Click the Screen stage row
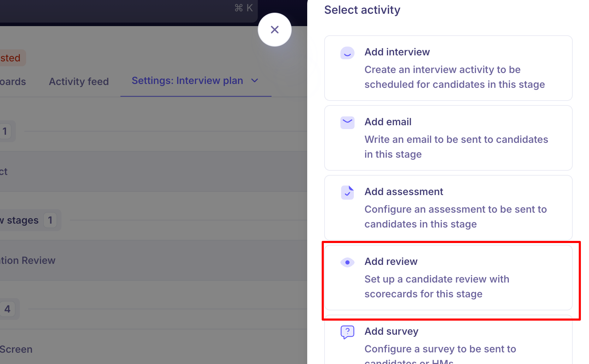The image size is (589, 364). pos(141,349)
